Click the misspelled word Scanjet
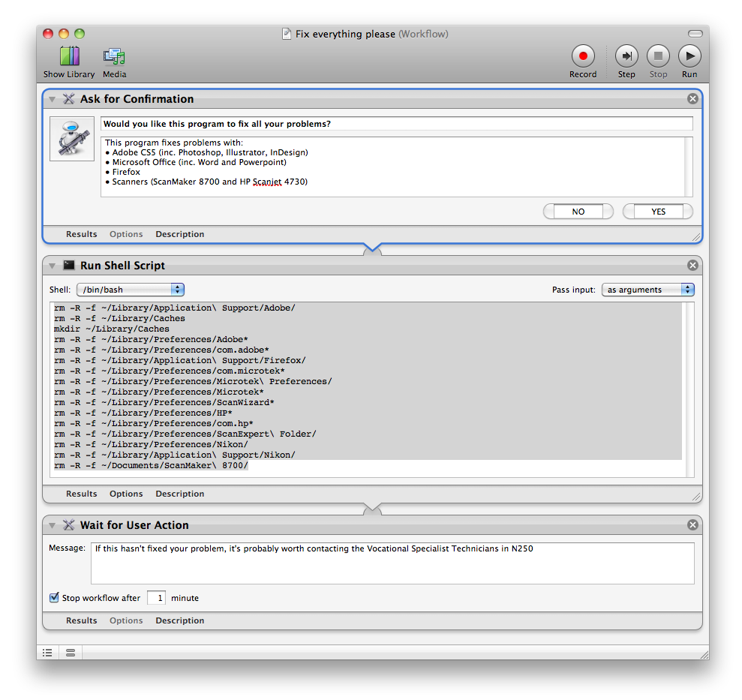 click(267, 182)
